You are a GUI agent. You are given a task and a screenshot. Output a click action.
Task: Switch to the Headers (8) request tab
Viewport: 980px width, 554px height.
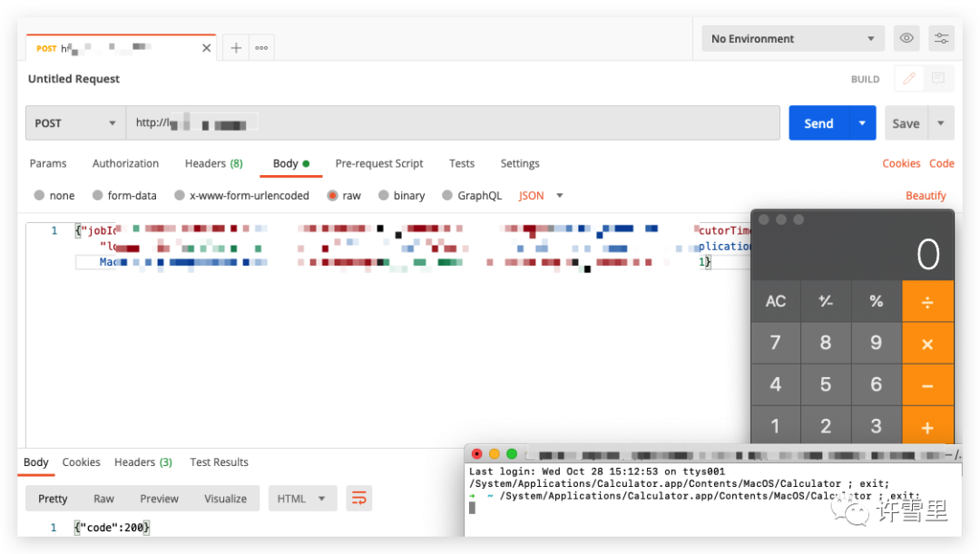(x=214, y=163)
